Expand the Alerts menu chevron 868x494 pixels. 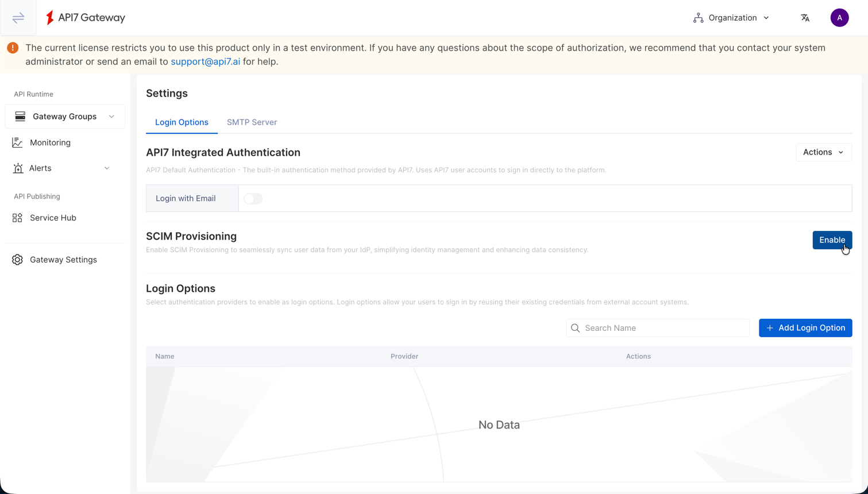[x=107, y=168]
